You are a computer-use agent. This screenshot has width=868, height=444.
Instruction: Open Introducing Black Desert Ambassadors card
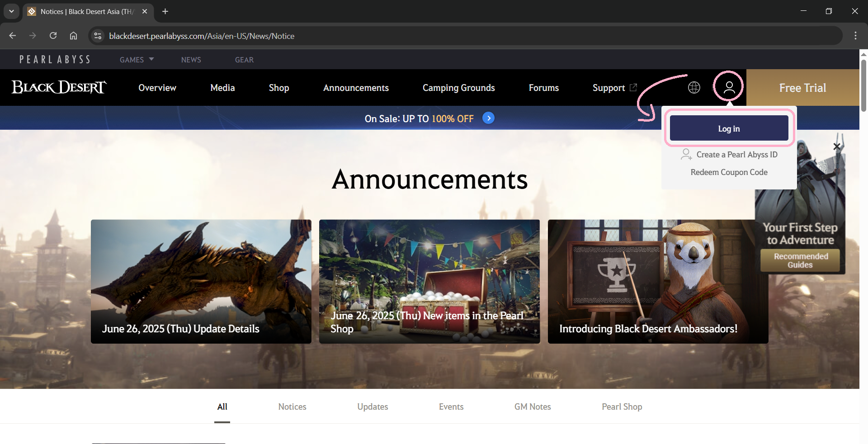pyautogui.click(x=658, y=282)
